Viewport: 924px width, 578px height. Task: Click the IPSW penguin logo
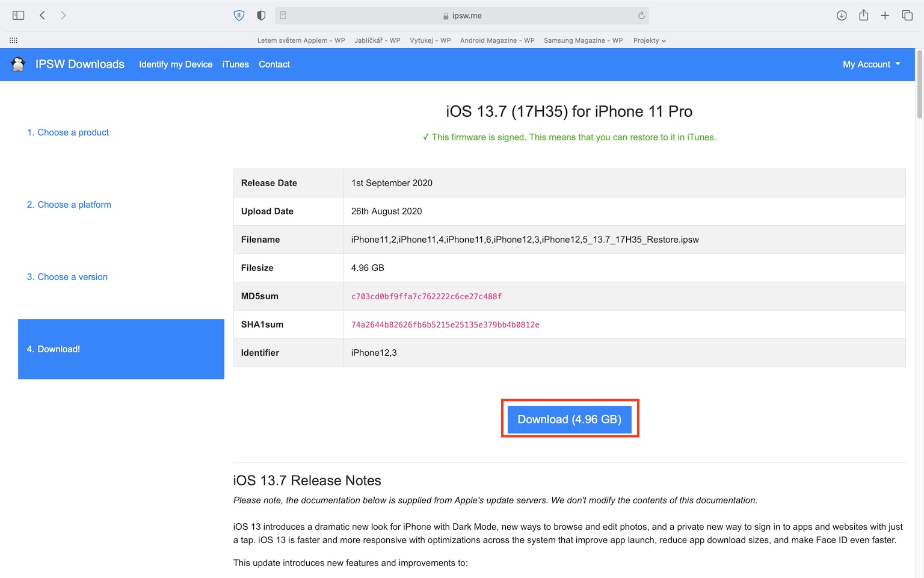(18, 64)
